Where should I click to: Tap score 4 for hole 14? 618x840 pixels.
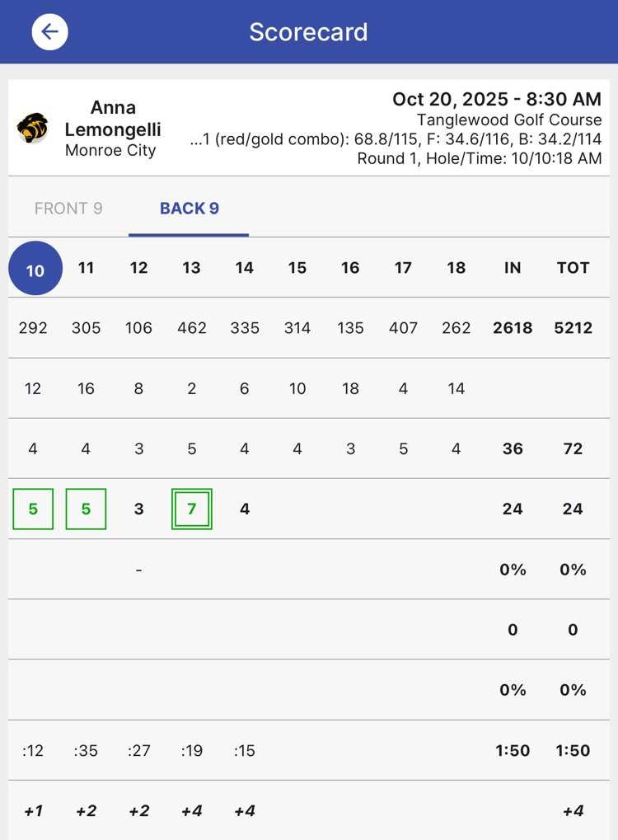245,509
